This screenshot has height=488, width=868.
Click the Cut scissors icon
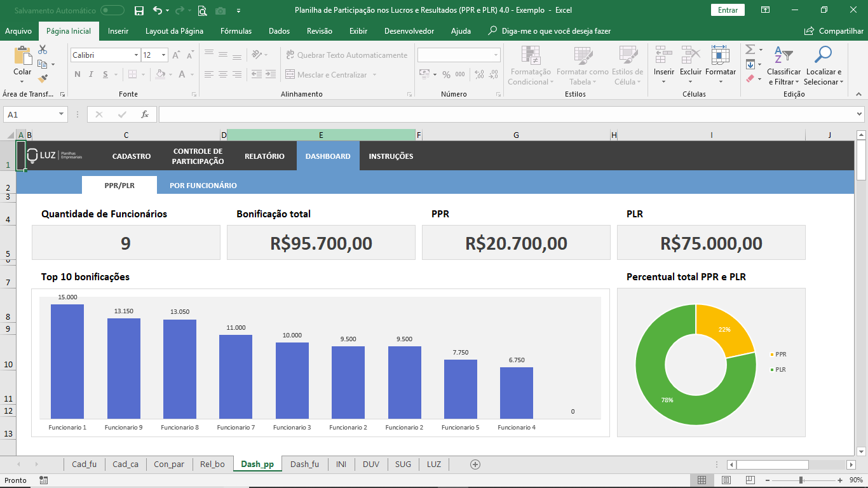43,50
